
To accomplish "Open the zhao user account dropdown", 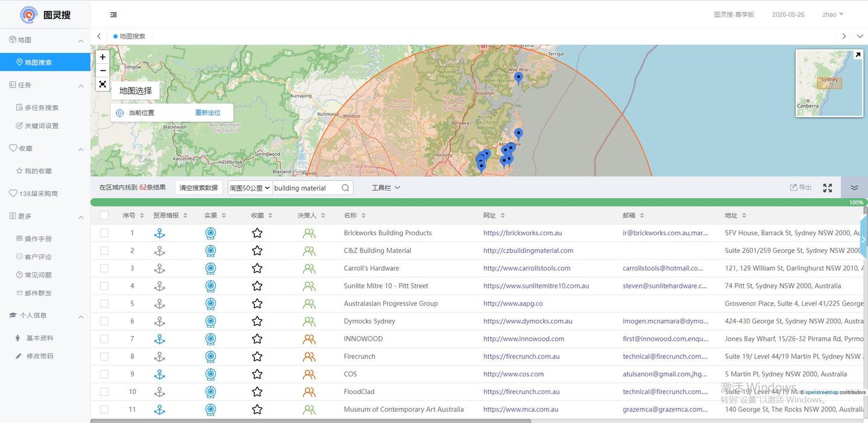I will (832, 14).
